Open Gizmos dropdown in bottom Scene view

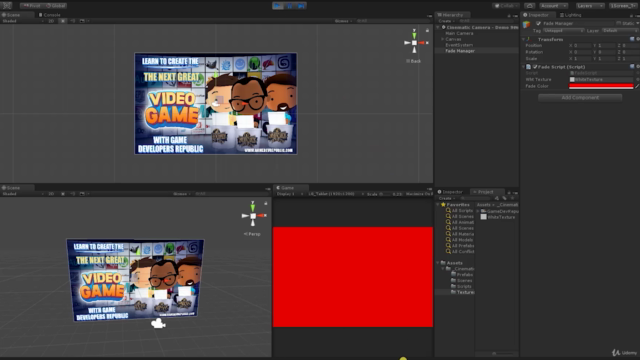(x=182, y=194)
